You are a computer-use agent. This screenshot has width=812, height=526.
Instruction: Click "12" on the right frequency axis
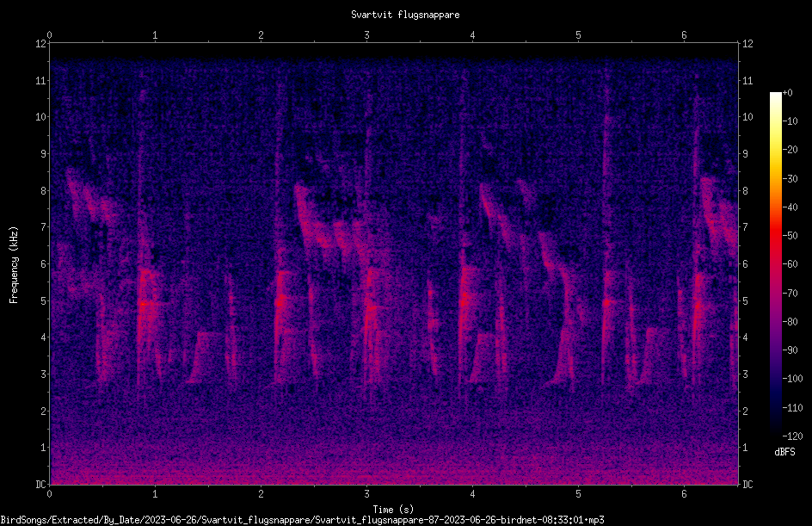click(x=747, y=44)
